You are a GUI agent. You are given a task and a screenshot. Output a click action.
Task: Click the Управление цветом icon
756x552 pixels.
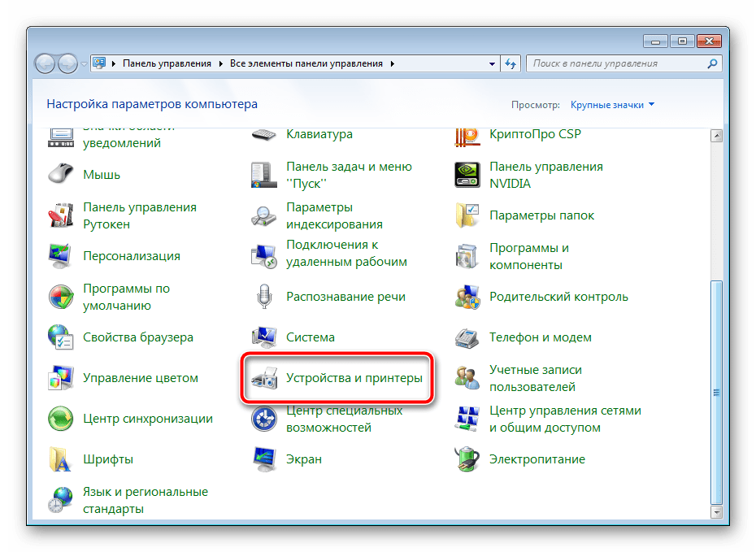61,378
